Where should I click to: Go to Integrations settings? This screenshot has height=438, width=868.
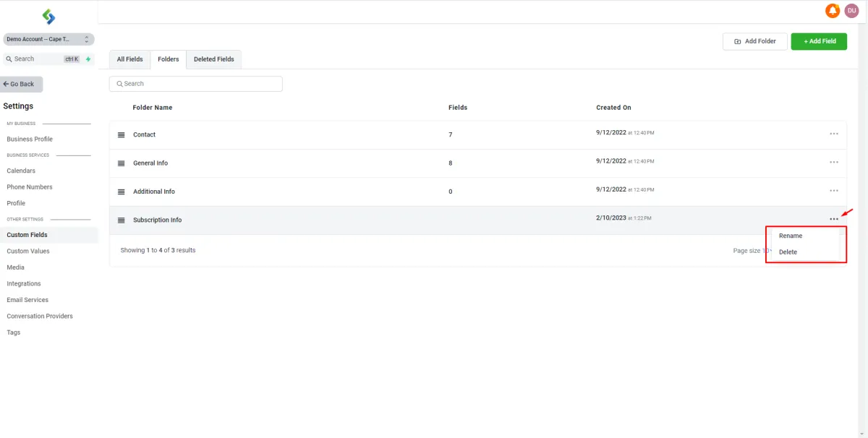tap(24, 284)
